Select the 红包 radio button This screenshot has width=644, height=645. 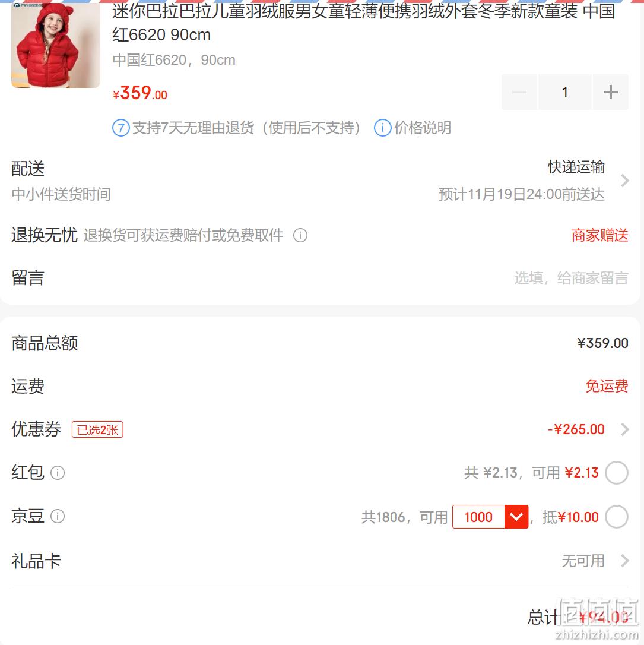click(617, 473)
